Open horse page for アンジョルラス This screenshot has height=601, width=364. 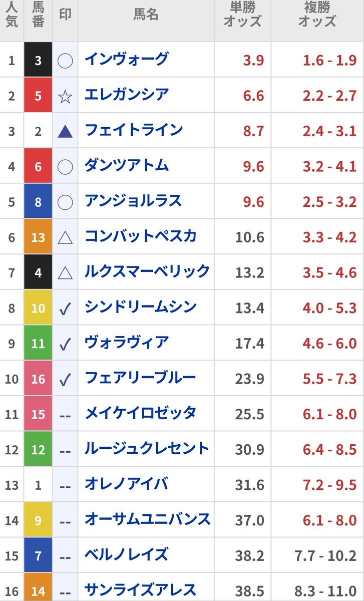coord(133,201)
